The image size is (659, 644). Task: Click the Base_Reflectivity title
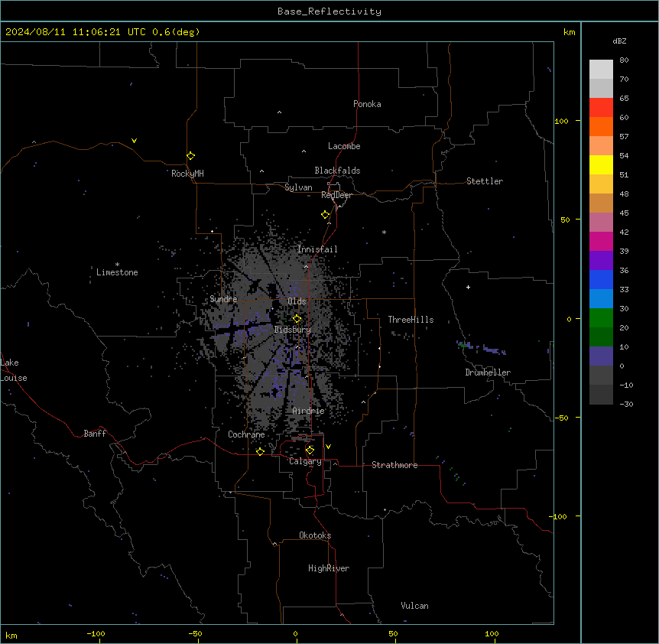click(329, 11)
